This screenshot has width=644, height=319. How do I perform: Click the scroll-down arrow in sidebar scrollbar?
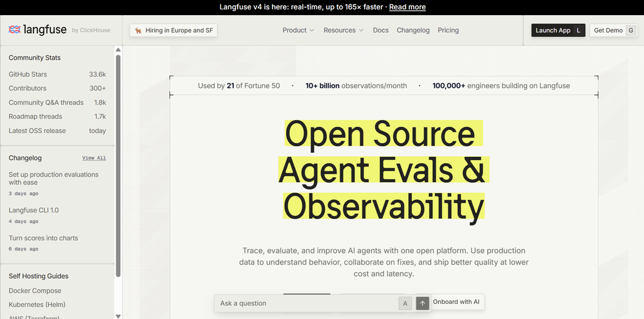(x=118, y=316)
